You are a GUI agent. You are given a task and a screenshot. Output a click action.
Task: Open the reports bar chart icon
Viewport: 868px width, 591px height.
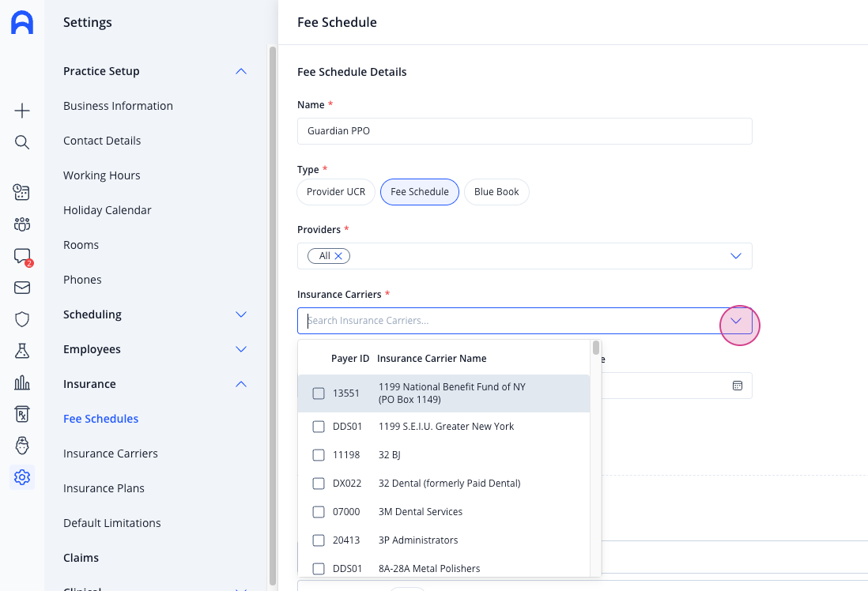(x=22, y=382)
